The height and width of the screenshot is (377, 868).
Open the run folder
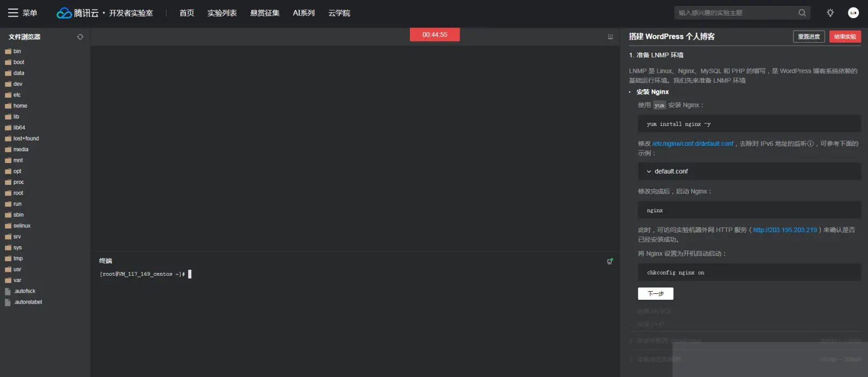click(13, 204)
